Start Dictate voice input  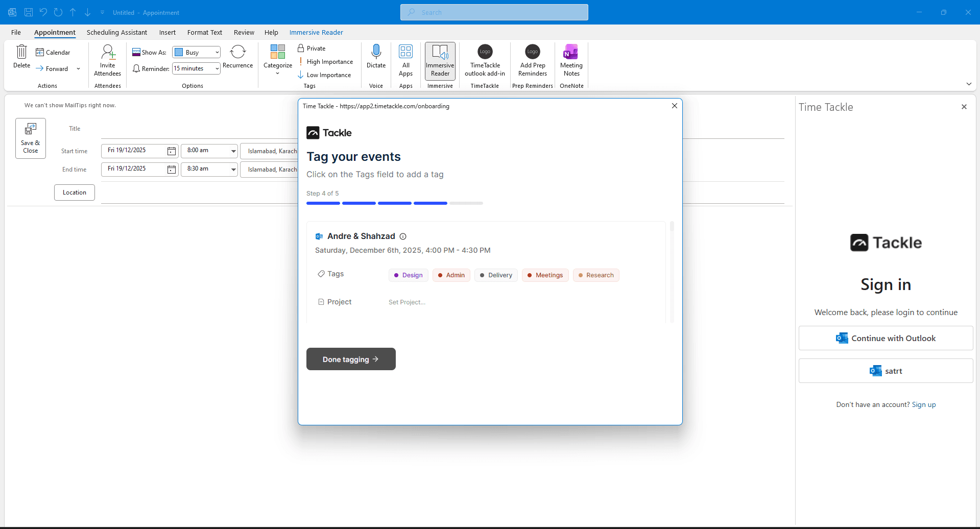(x=376, y=57)
